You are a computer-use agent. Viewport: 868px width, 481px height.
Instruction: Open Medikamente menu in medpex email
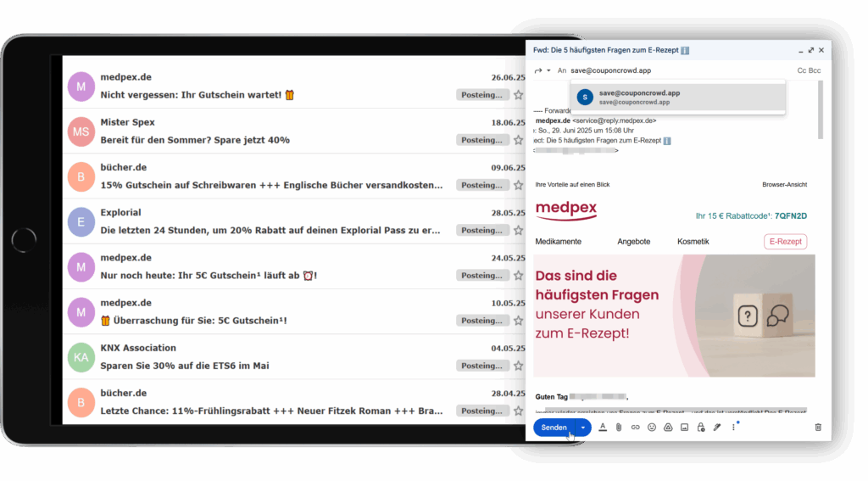[x=558, y=242]
